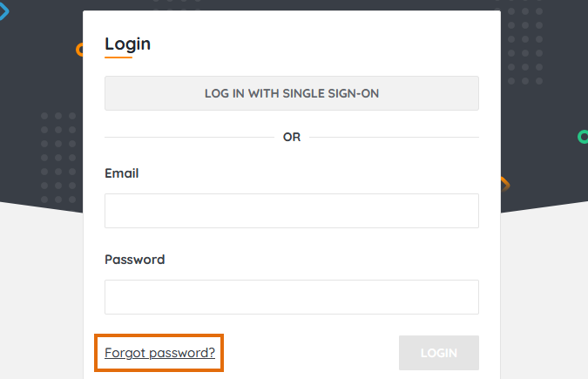588x379 pixels.
Task: Focus the Email input field
Action: pos(291,211)
